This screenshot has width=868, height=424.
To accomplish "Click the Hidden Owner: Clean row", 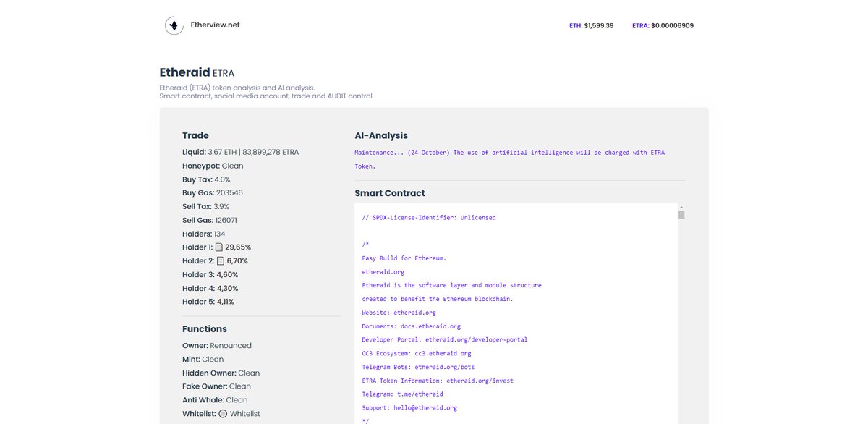I will pyautogui.click(x=221, y=373).
